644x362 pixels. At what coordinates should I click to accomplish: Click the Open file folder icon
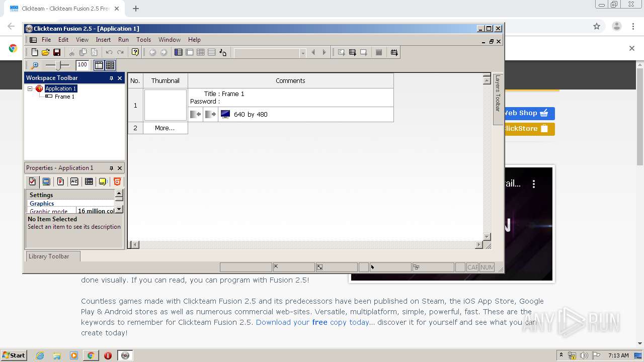pos(46,52)
